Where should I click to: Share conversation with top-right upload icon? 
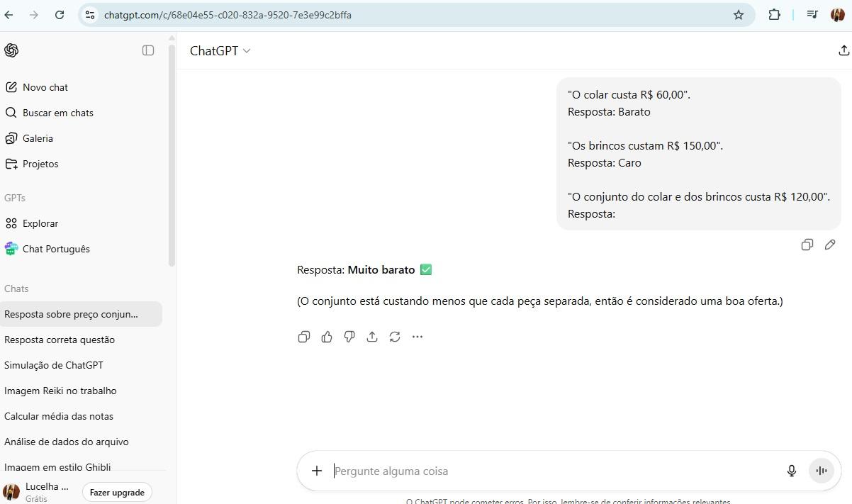(843, 50)
